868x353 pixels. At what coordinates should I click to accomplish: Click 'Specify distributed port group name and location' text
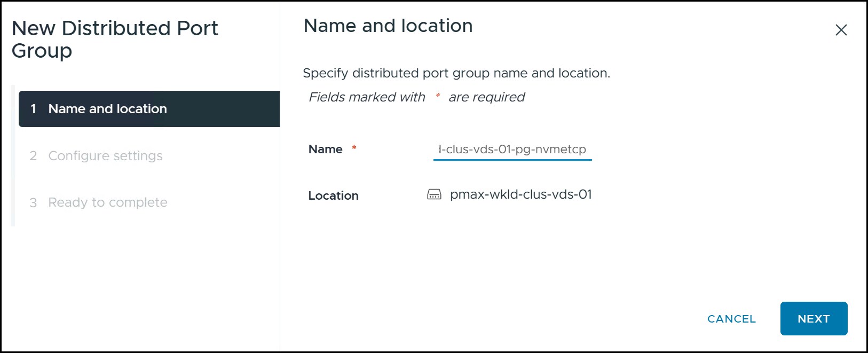[456, 73]
